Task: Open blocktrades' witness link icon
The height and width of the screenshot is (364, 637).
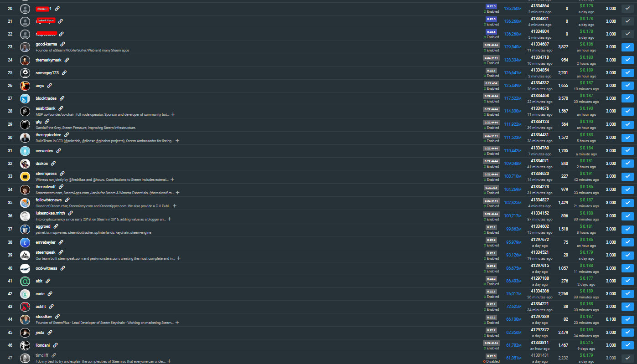Action: point(62,98)
